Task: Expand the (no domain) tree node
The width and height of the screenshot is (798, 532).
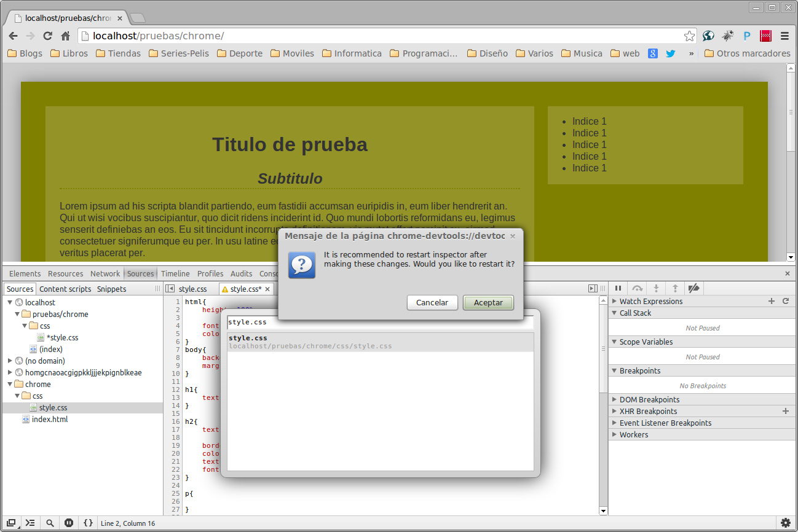Action: (x=10, y=361)
